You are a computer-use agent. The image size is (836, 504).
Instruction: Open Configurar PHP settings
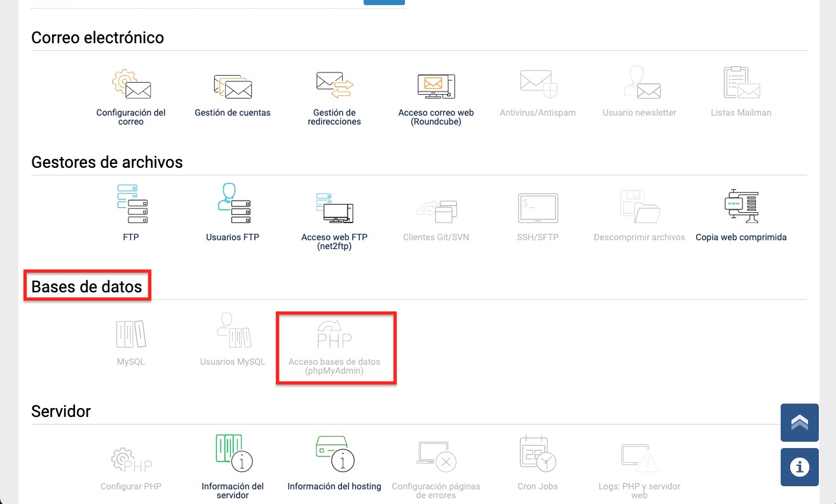click(x=130, y=461)
